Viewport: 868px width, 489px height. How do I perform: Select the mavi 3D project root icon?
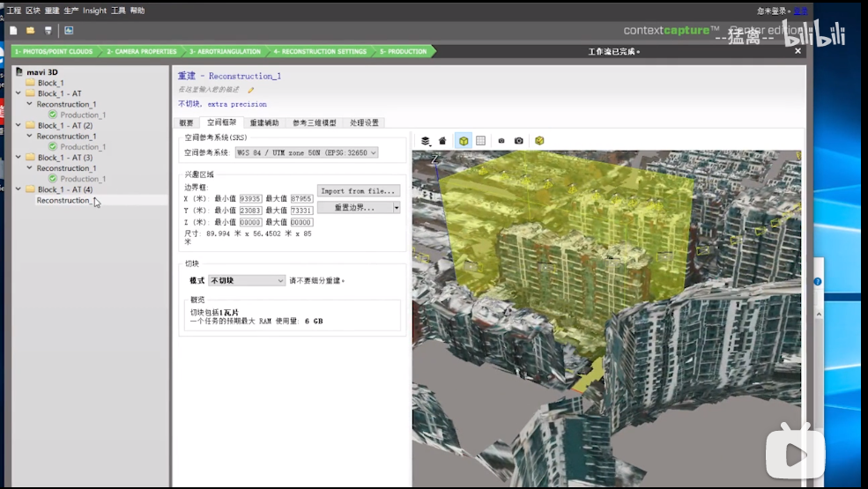tap(19, 72)
